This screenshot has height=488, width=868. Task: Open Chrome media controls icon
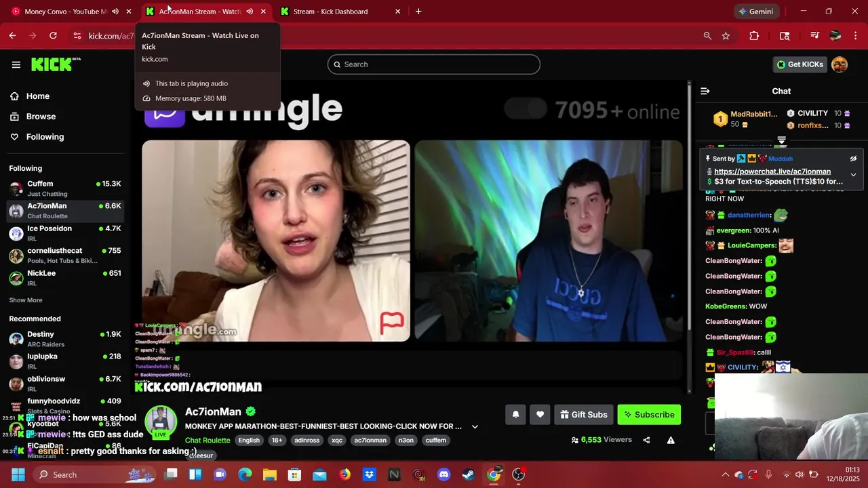tap(815, 36)
